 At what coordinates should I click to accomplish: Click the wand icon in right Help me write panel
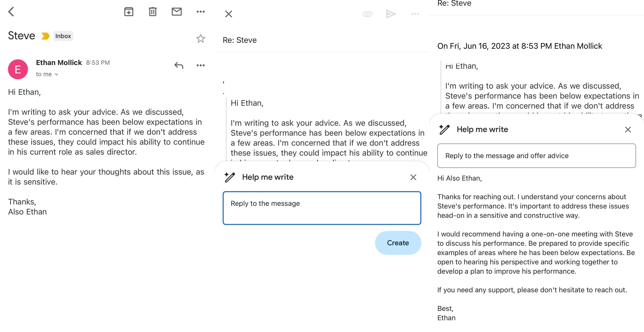coord(444,129)
